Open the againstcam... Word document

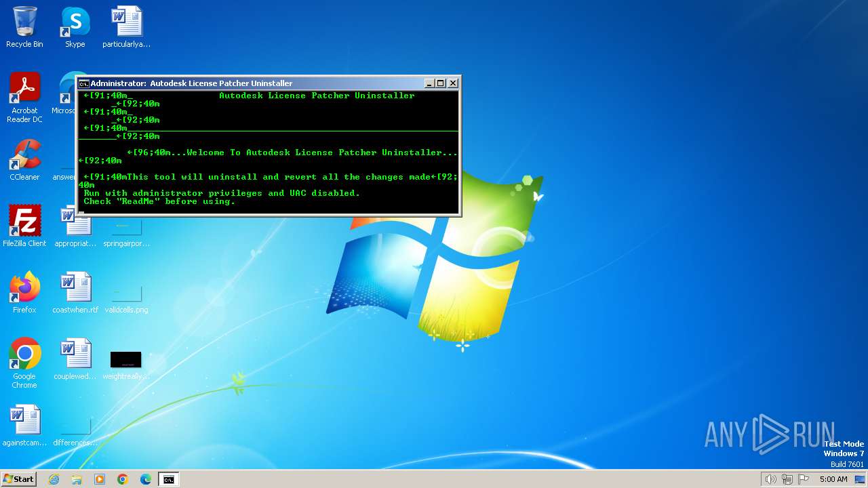[24, 426]
